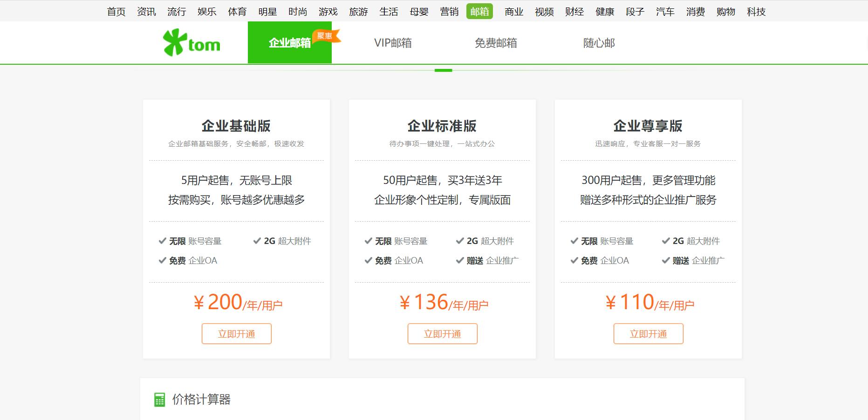Click the TOM logo
The height and width of the screenshot is (420, 868).
(191, 42)
